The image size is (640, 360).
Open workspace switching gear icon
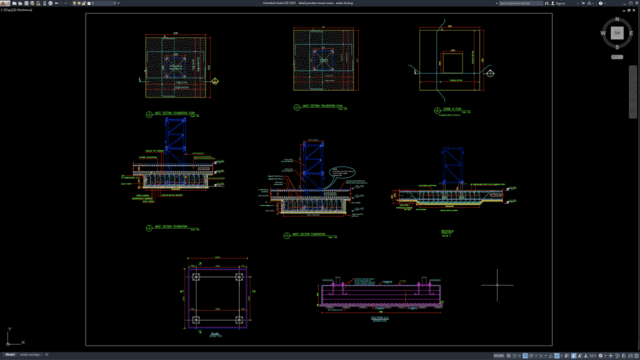click(x=600, y=356)
